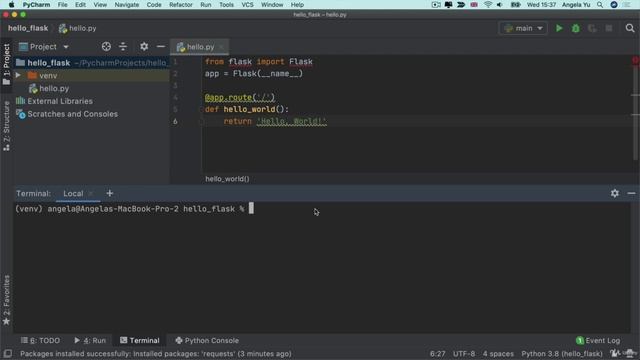Open the Run menu

click(206, 5)
